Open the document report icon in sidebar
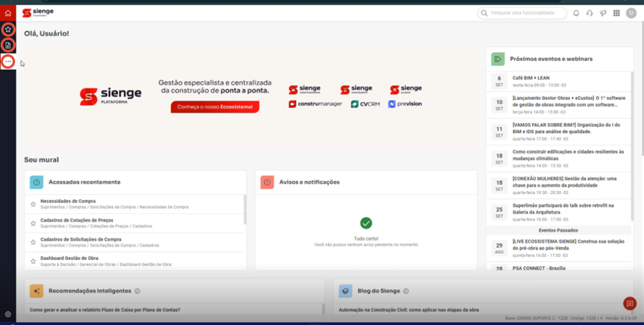 (8, 45)
